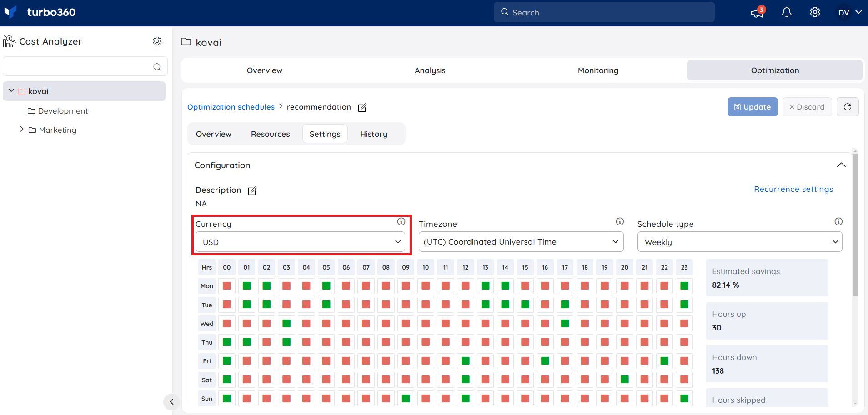Switch to the top Overview tab

pos(265,70)
